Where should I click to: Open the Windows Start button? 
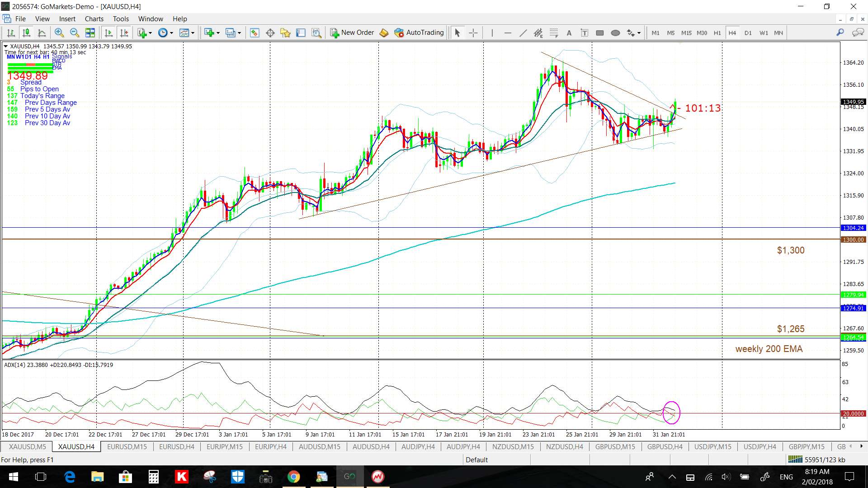pos(13,477)
